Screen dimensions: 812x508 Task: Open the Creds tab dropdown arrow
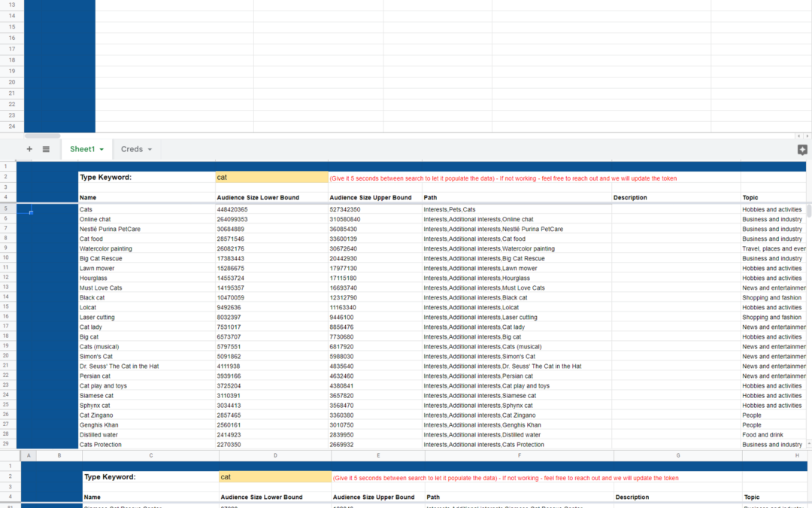tap(150, 150)
